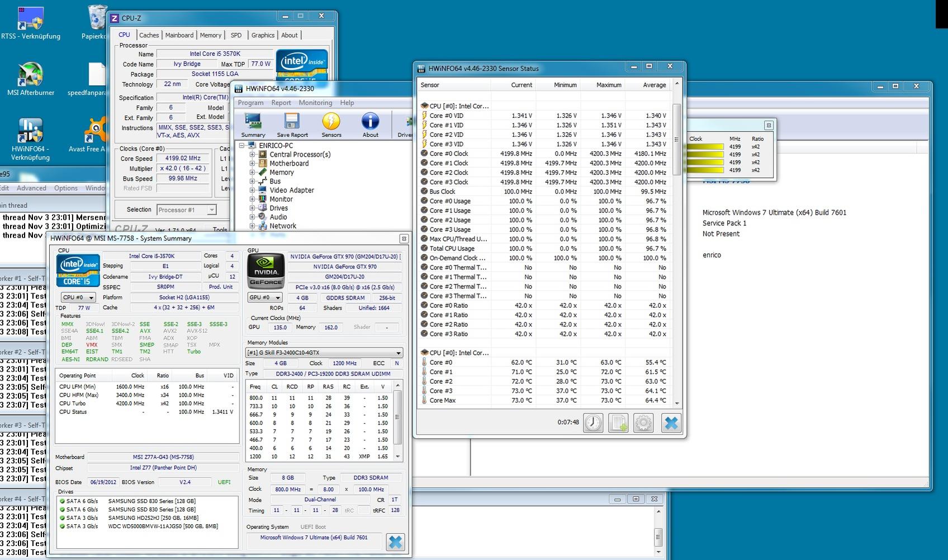Select the Core #0 VID sensor row
This screenshot has width=948, height=560.
coord(544,116)
